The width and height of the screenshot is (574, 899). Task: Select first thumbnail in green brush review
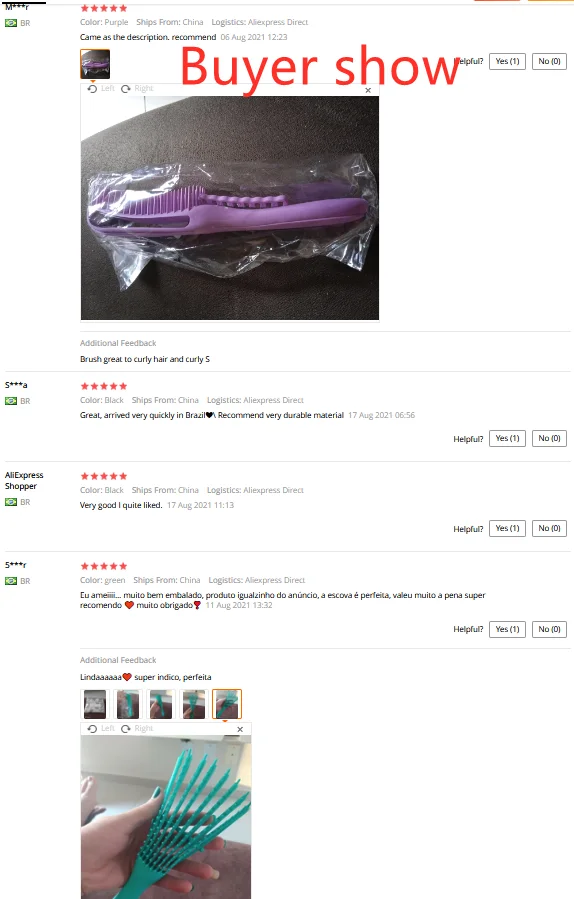coord(95,703)
